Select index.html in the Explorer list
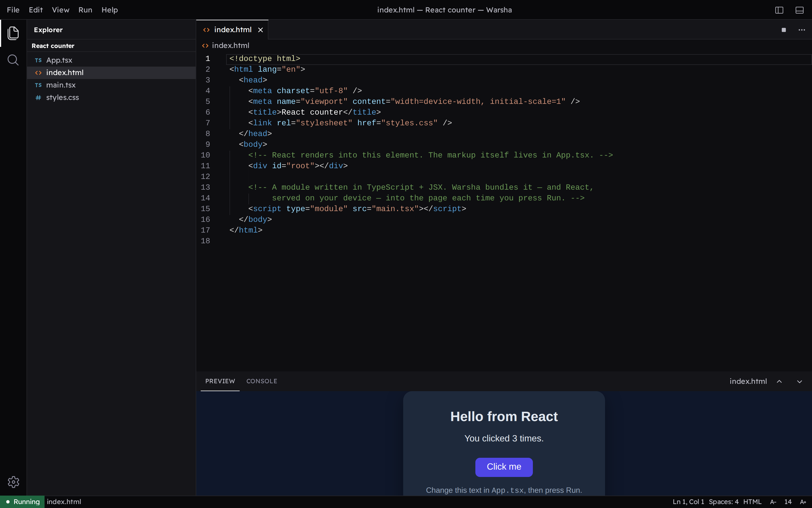The width and height of the screenshot is (812, 508). click(111, 73)
